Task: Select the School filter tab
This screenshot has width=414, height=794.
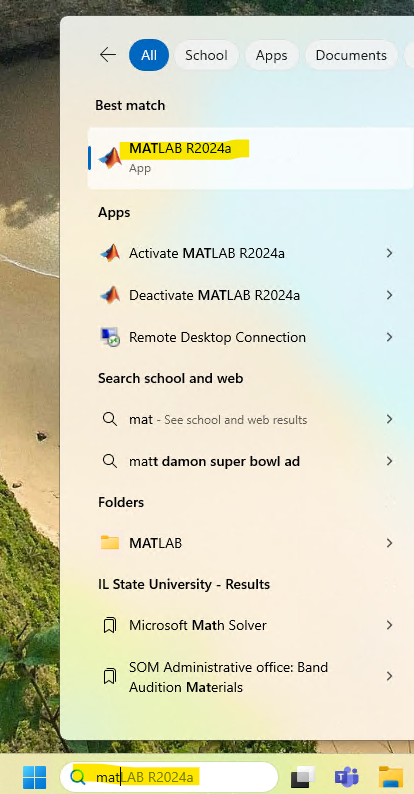Action: click(206, 55)
